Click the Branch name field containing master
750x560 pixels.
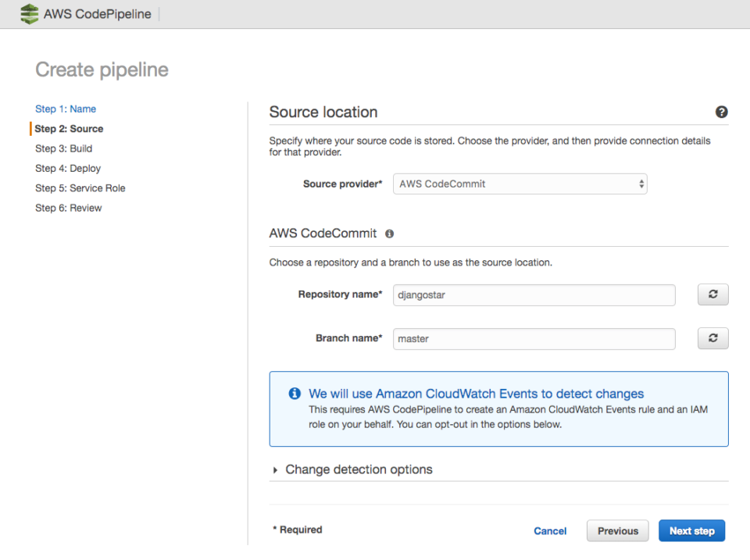click(534, 339)
